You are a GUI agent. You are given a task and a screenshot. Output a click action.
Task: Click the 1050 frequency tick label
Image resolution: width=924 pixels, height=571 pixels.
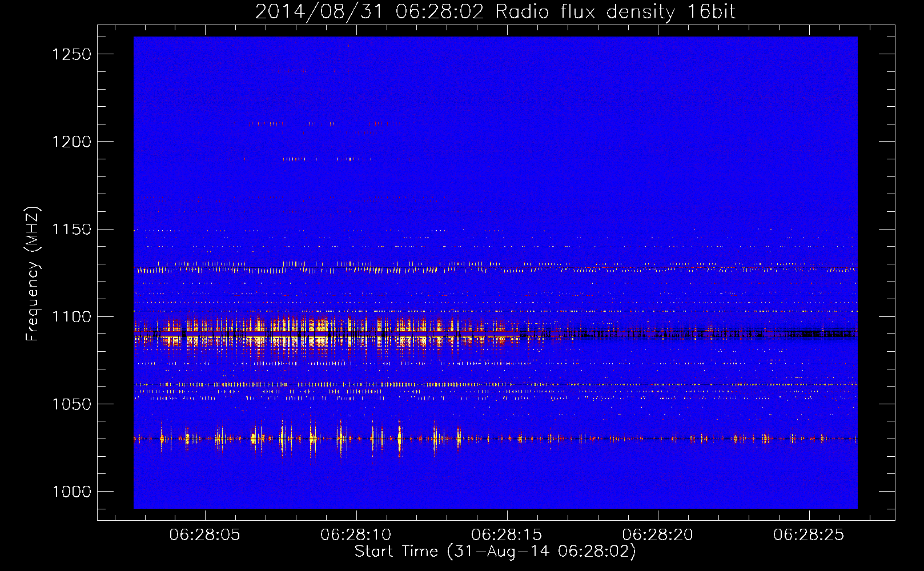pos(71,404)
